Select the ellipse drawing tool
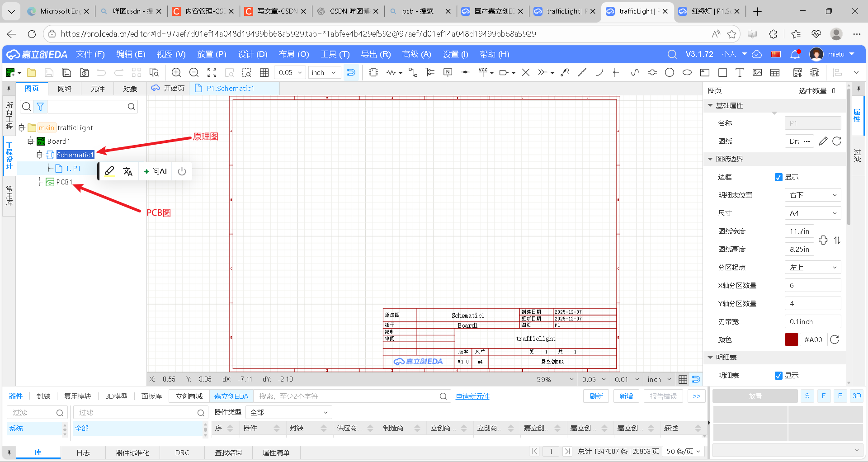868x462 pixels. click(687, 72)
